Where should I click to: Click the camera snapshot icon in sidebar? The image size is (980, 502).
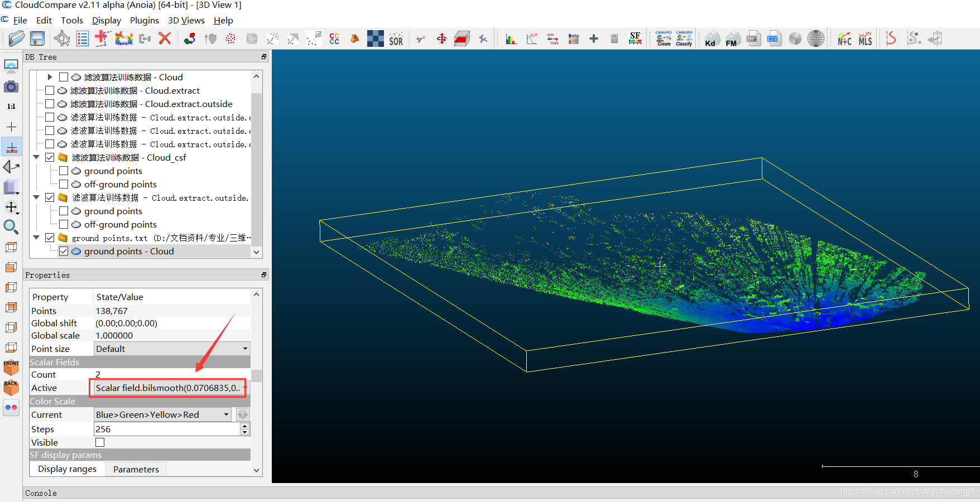coord(11,86)
